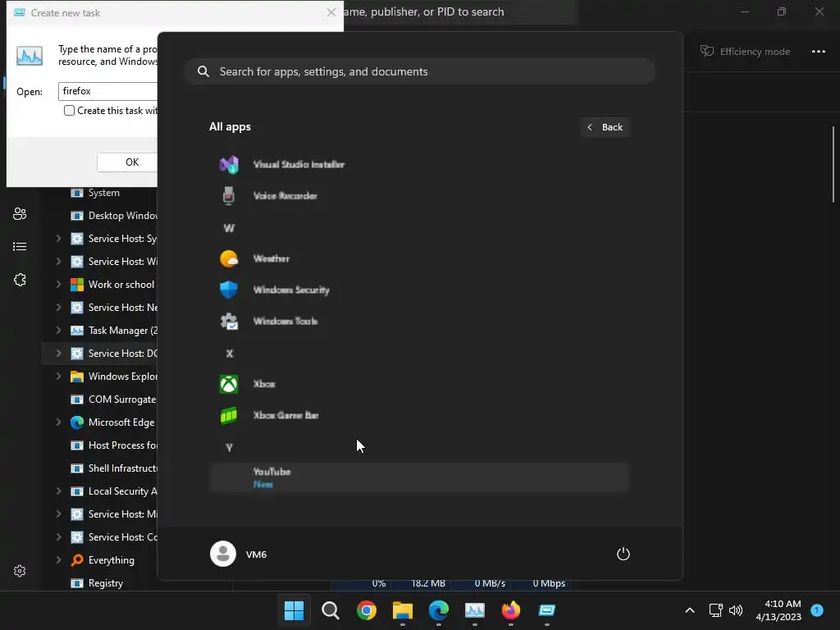The height and width of the screenshot is (630, 840).
Task: Open the three-dots more menu in Task Manager
Action: [x=818, y=52]
